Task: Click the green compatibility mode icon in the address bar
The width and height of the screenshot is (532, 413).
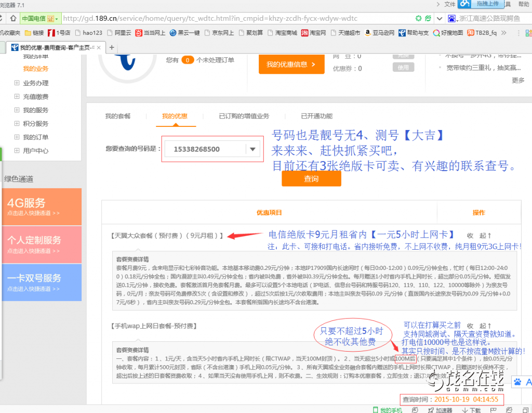Action: tap(428, 18)
